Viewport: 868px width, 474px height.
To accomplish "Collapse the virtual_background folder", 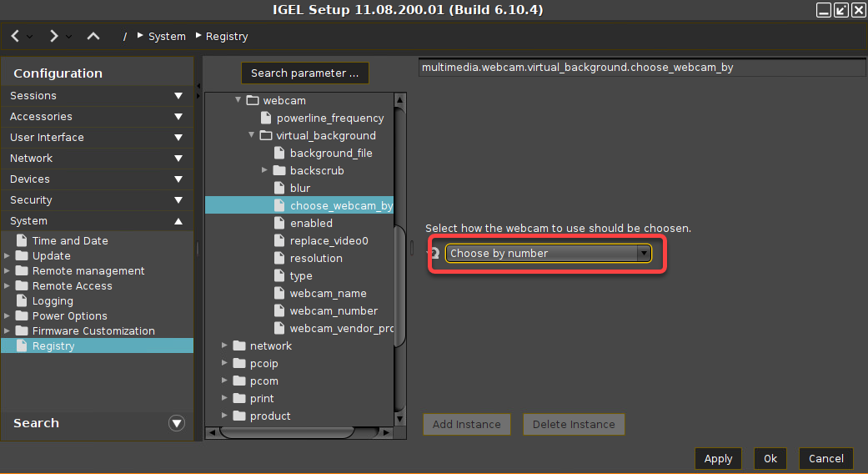I will (252, 136).
